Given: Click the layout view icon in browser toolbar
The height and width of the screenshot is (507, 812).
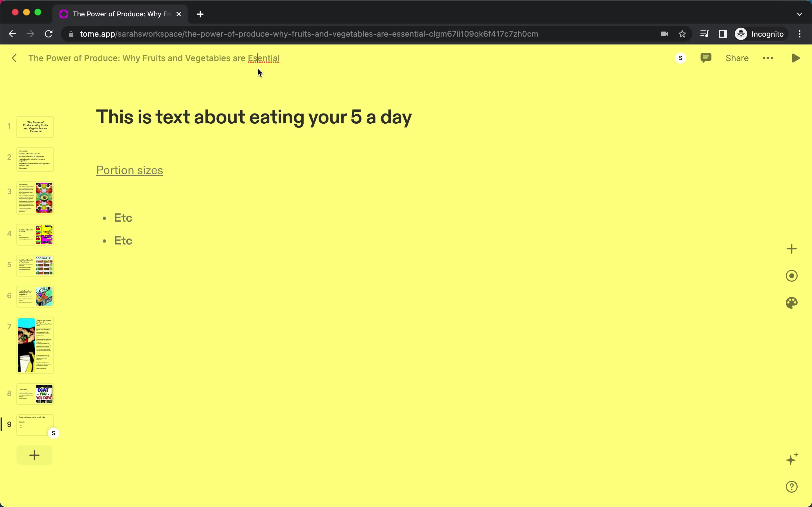Looking at the screenshot, I should pyautogui.click(x=724, y=34).
